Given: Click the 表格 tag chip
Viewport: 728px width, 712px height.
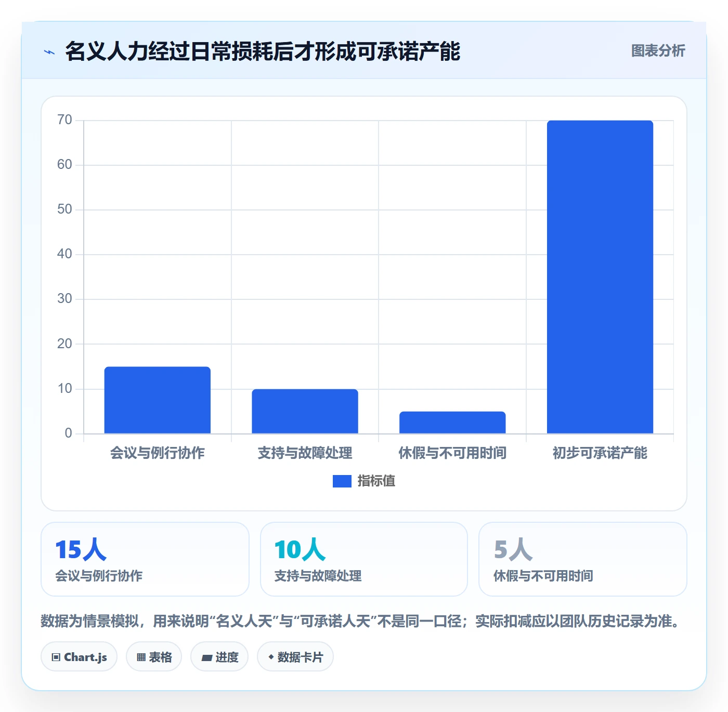Looking at the screenshot, I should click(154, 657).
